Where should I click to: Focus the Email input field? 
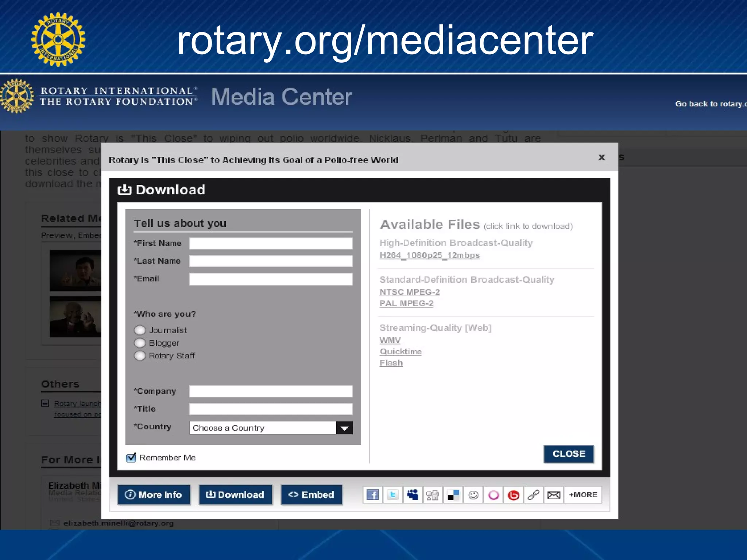(271, 279)
